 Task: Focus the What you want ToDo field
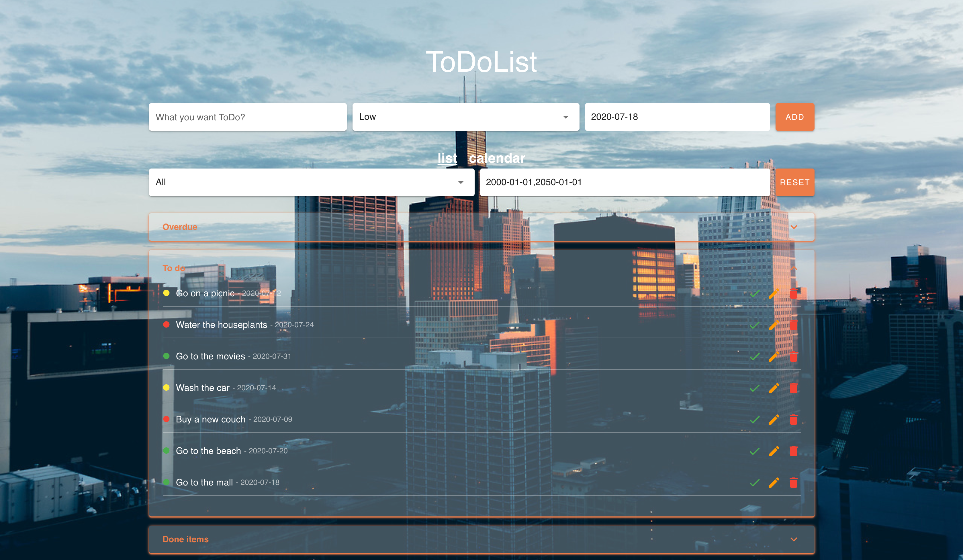248,117
